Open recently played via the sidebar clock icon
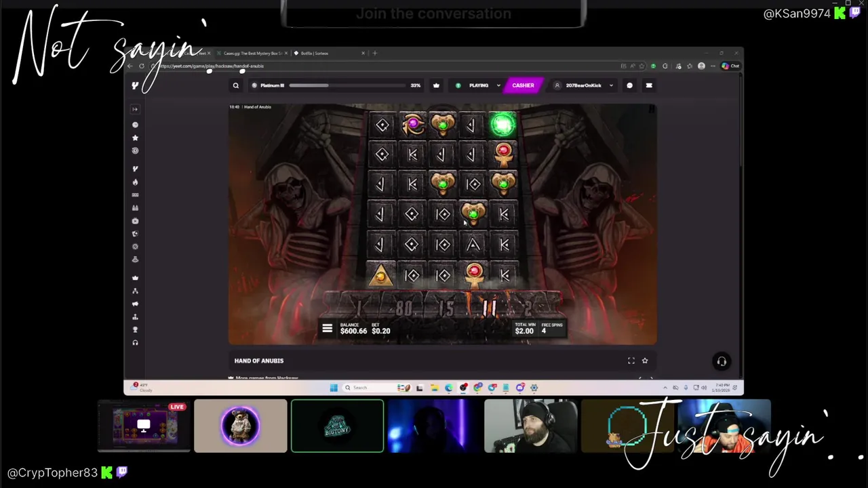Screen dimensions: 868x488 tap(135, 150)
